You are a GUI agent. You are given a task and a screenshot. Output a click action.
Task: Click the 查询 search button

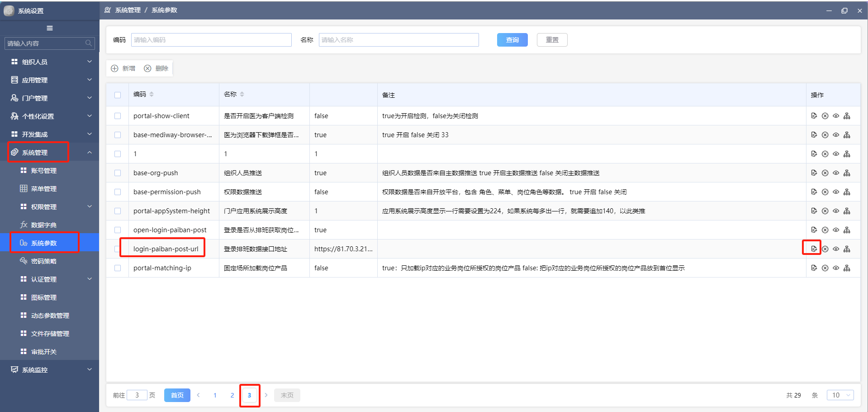pos(512,40)
